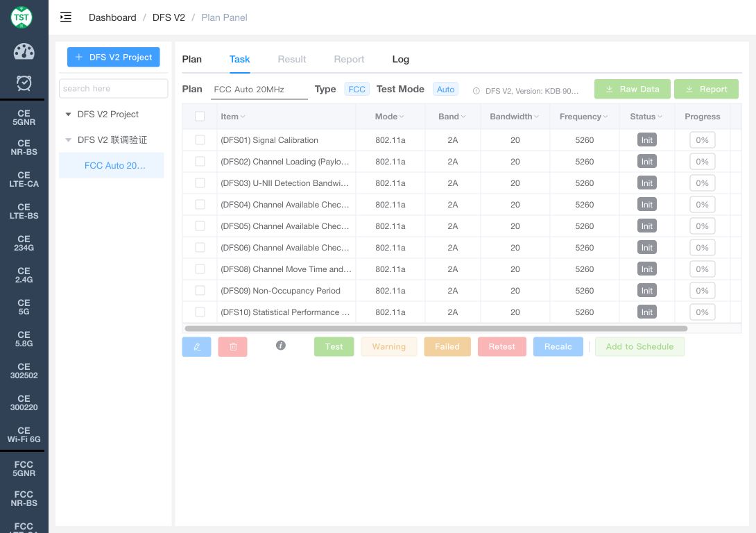Toggle the sidebar collapse hamburger icon
The image size is (756, 533).
pyautogui.click(x=66, y=17)
